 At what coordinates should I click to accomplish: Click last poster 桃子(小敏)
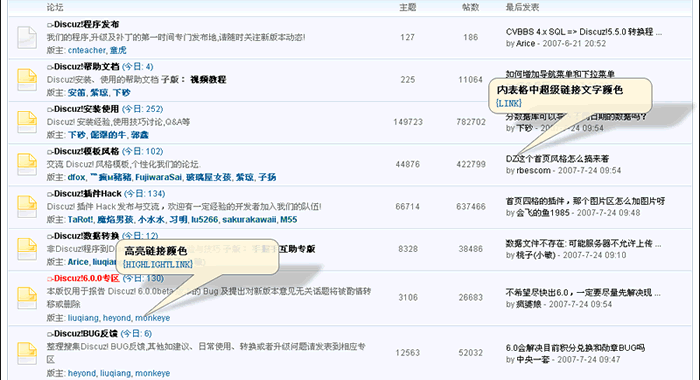click(536, 255)
